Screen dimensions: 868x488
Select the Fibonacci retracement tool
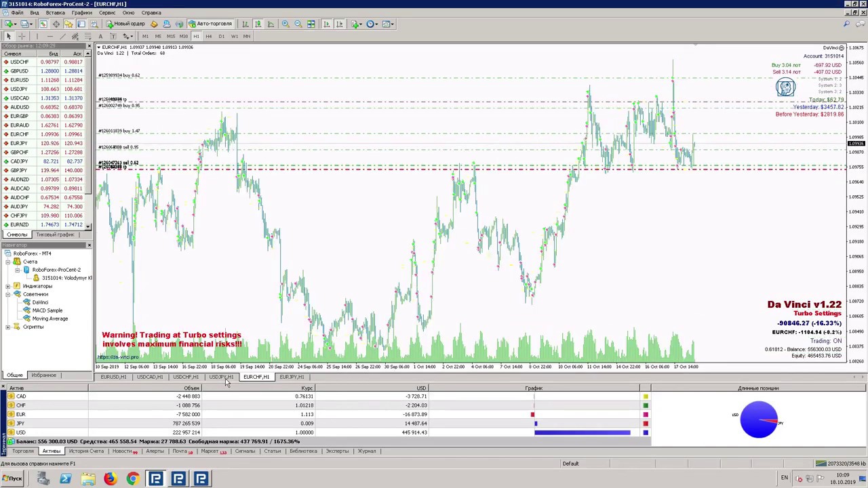click(x=88, y=36)
